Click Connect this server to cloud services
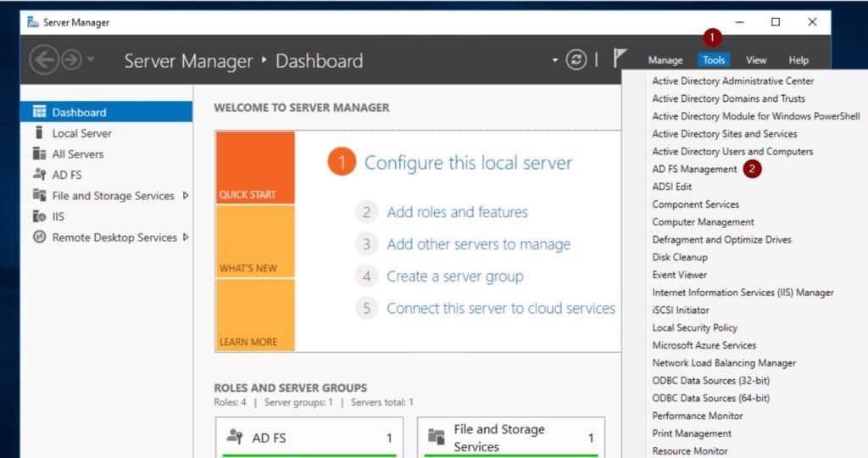The width and height of the screenshot is (868, 458). [x=501, y=309]
